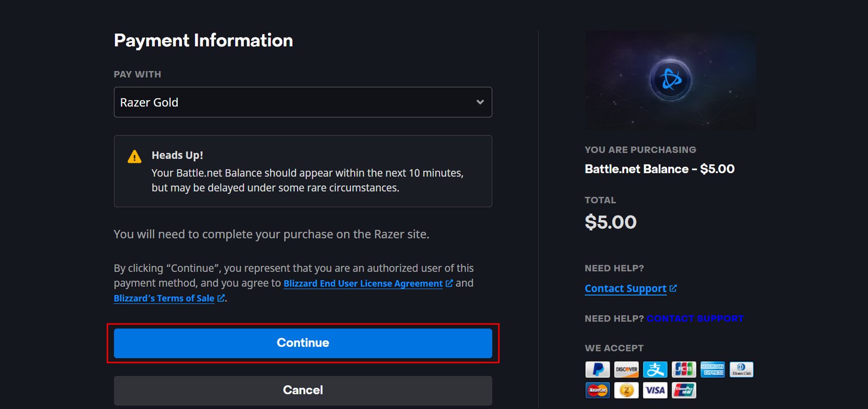Click the PayPal payment icon
The image size is (868, 409).
tap(597, 370)
